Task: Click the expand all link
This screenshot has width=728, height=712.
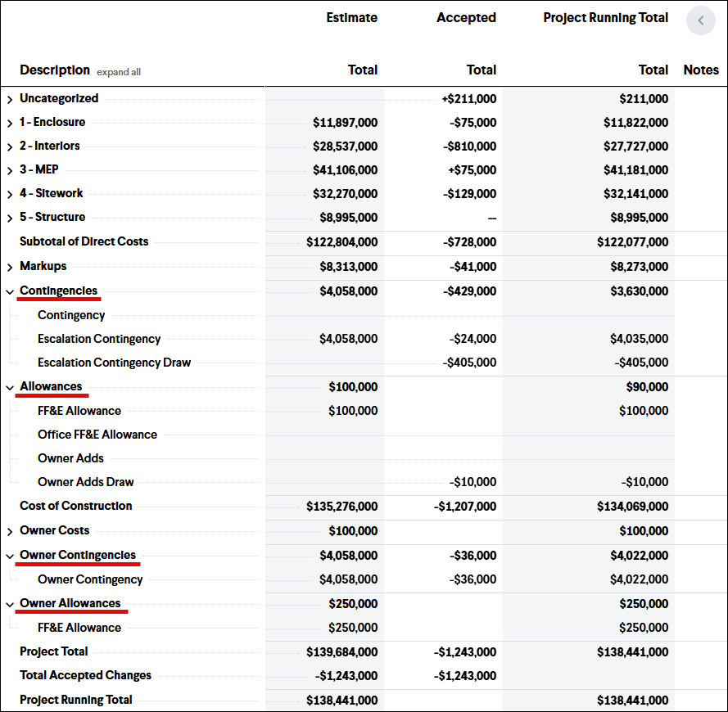Action: tap(118, 72)
